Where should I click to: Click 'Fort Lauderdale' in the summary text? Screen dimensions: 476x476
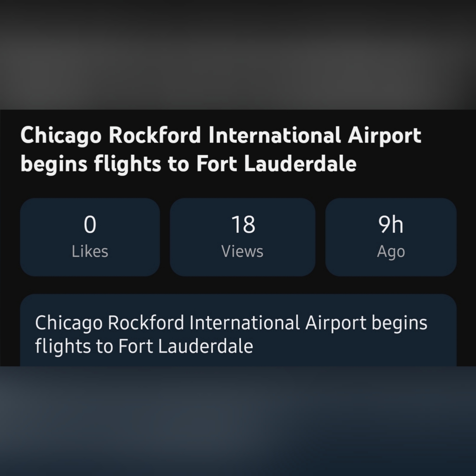click(186, 346)
